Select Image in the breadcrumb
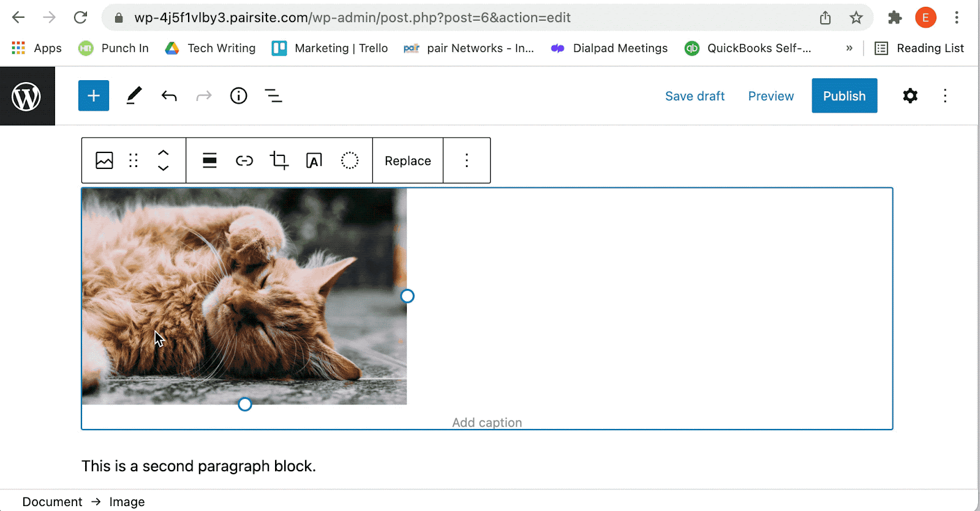The width and height of the screenshot is (980, 511). click(127, 502)
